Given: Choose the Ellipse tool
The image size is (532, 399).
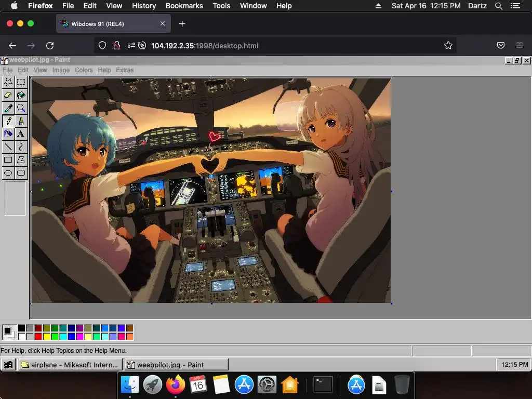Looking at the screenshot, I should coord(8,173).
